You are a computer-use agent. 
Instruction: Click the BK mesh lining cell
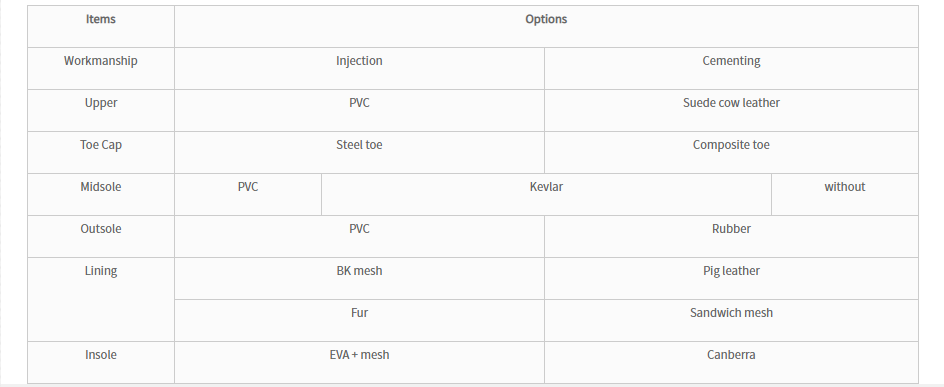(x=359, y=279)
